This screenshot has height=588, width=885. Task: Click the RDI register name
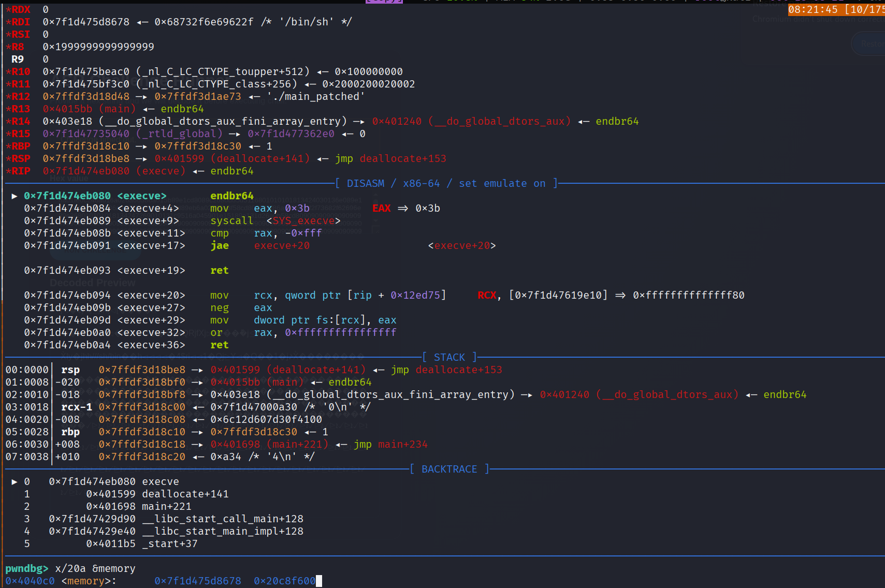[x=21, y=22]
